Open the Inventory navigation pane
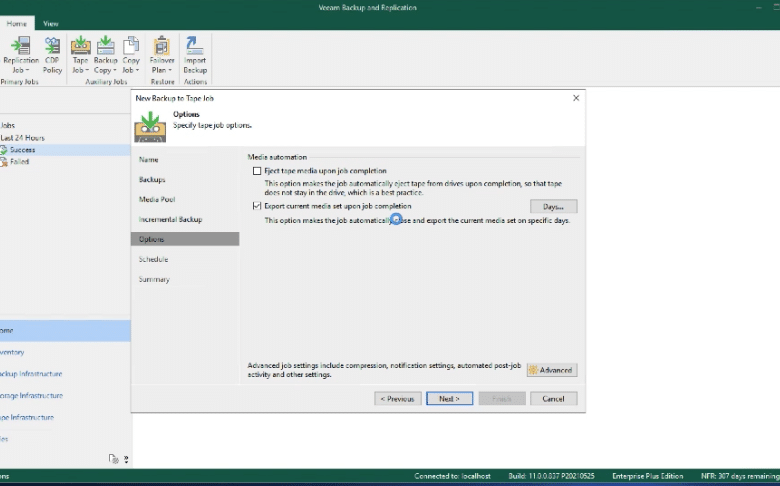Viewport: 780px width, 486px height. click(65, 352)
